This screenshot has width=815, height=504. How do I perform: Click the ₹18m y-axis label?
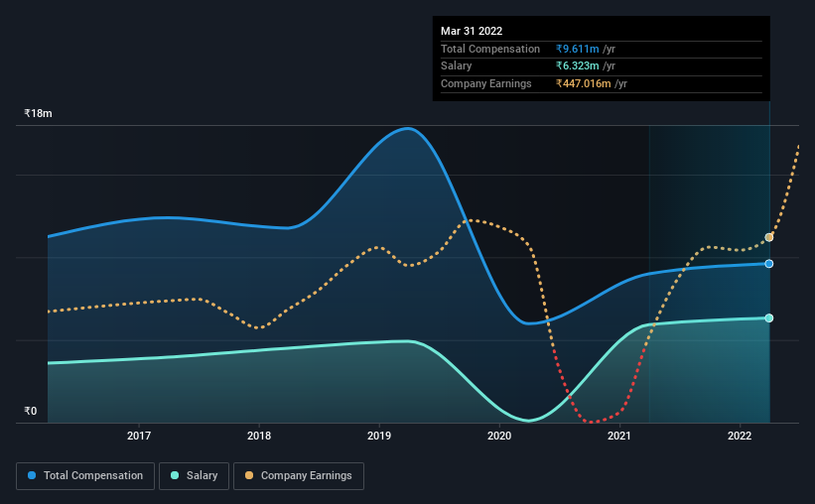pos(38,113)
